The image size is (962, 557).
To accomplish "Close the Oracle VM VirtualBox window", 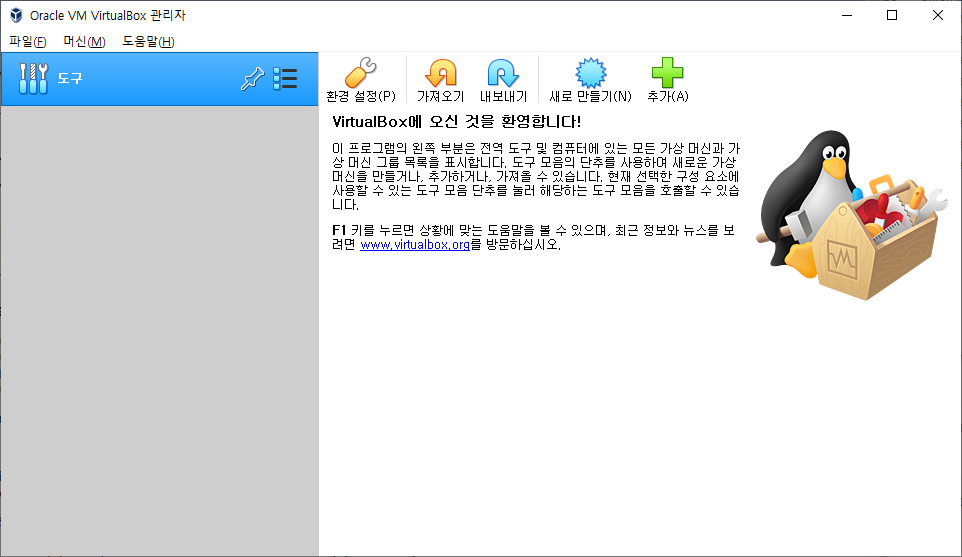I will click(937, 15).
